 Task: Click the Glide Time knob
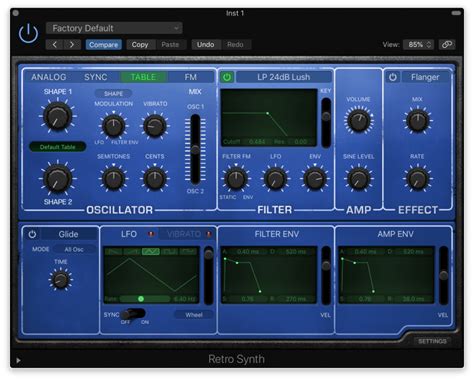coord(60,280)
